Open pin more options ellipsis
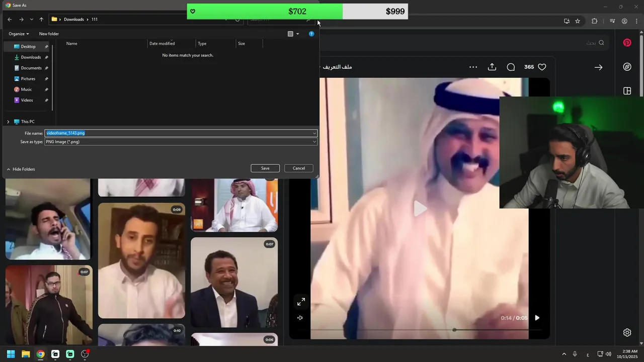The width and height of the screenshot is (644, 362). 473,67
